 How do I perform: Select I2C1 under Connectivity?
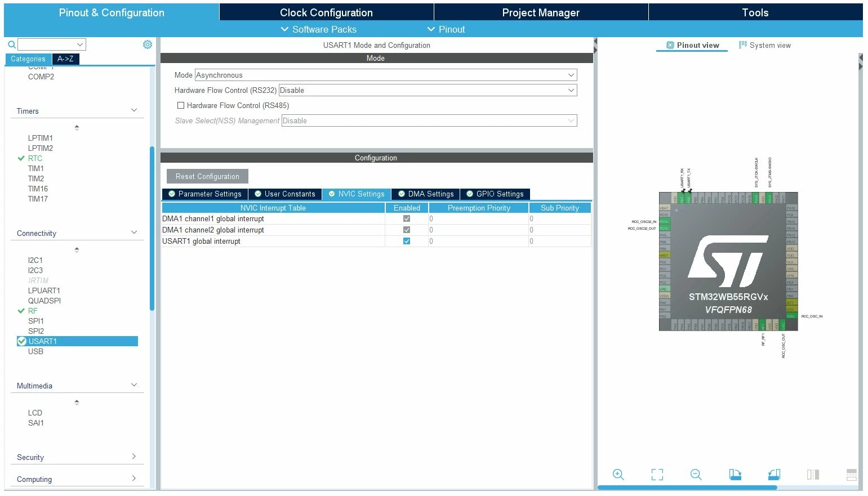click(x=35, y=260)
